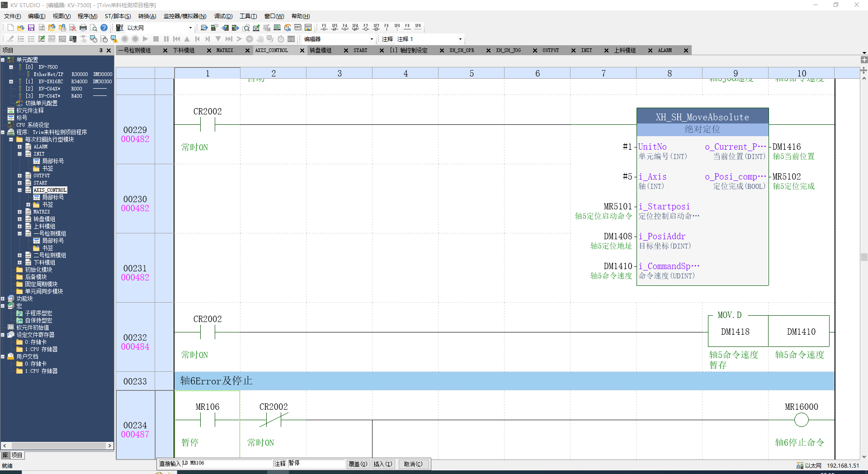Switch to the XH_SH_JOG tab
This screenshot has height=474, width=868.
pyautogui.click(x=509, y=50)
